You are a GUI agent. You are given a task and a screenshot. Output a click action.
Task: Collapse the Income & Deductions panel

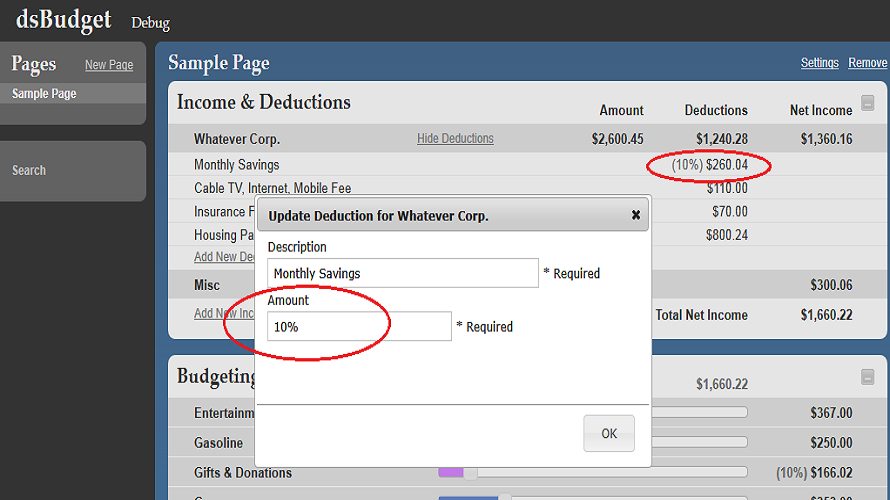pos(867,103)
